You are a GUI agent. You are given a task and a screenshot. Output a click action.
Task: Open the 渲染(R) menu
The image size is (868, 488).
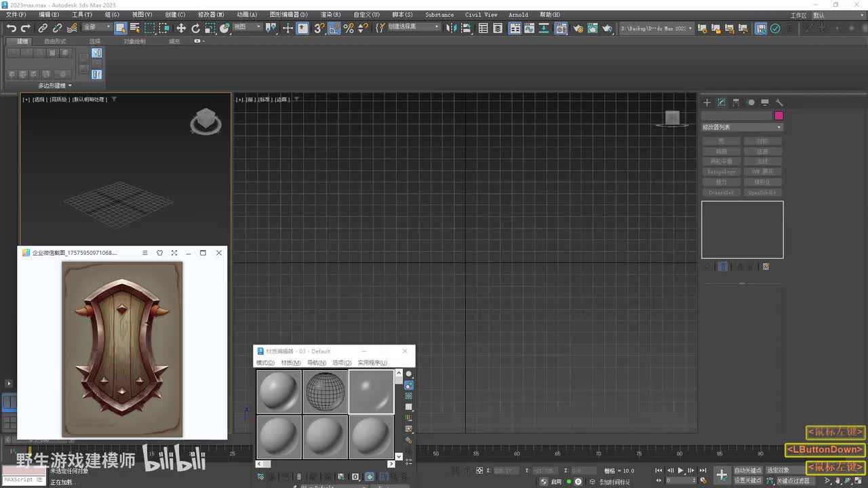point(330,14)
